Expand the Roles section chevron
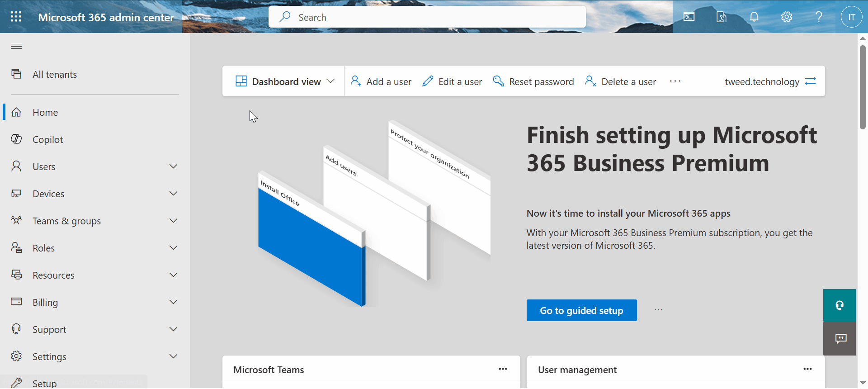Image resolution: width=868 pixels, height=389 pixels. [173, 247]
